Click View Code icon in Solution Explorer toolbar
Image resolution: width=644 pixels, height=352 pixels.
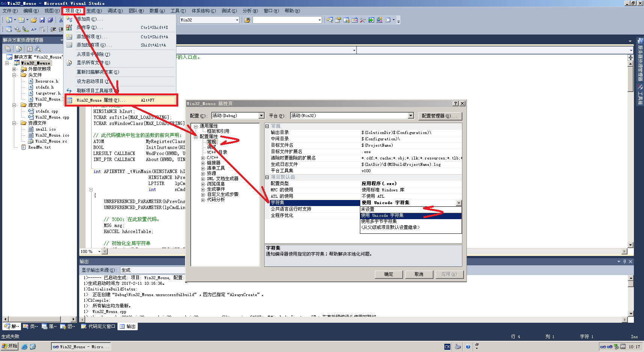tap(30, 49)
